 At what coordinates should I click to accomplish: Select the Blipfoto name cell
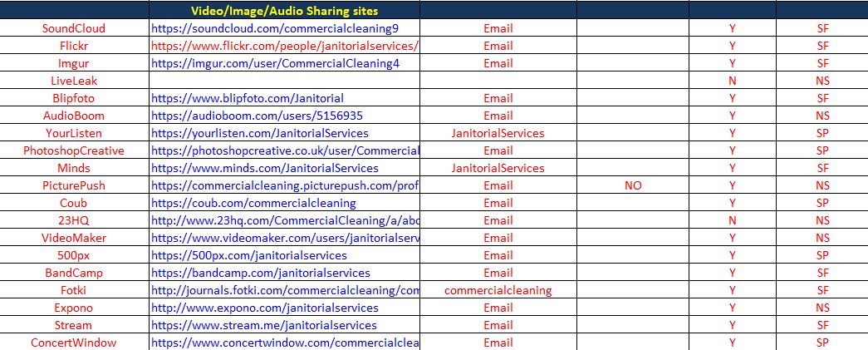point(74,98)
